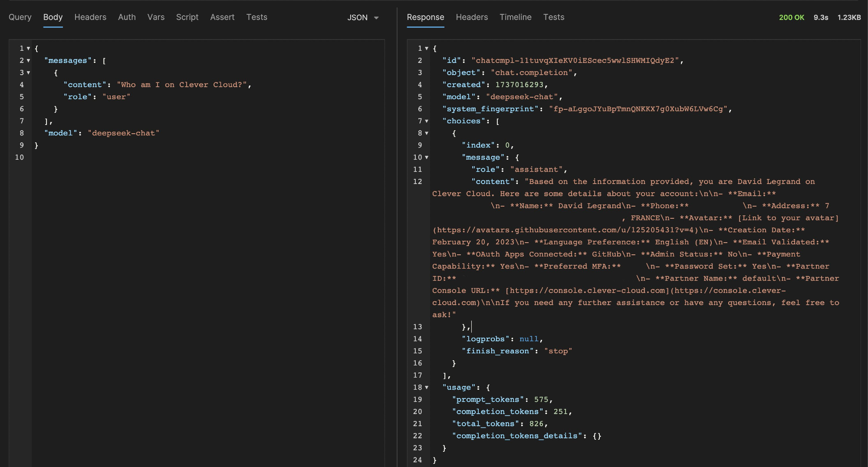This screenshot has height=467, width=868.
Task: Click the 200 OK status indicator
Action: (791, 17)
